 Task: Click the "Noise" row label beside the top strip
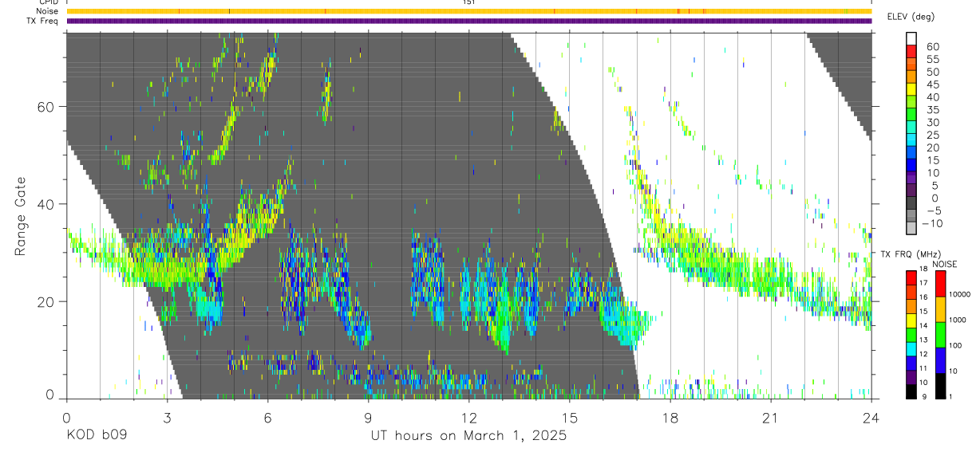[x=48, y=11]
